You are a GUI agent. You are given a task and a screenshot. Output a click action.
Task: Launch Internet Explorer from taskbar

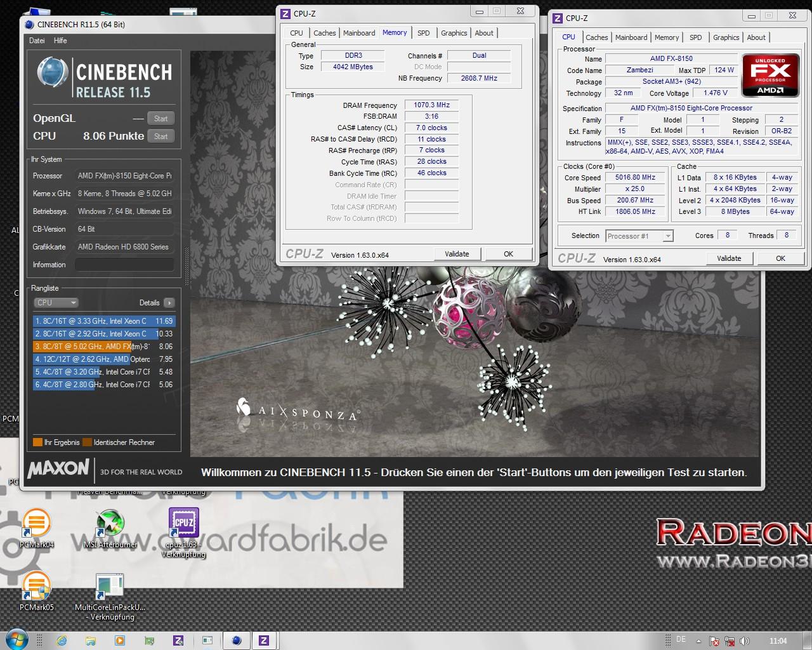(62, 640)
